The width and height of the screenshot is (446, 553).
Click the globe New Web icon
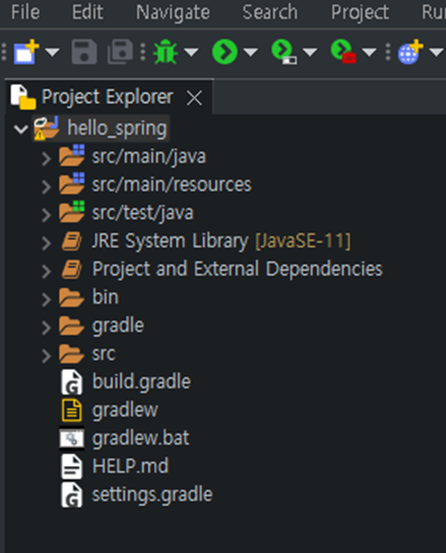[x=410, y=52]
